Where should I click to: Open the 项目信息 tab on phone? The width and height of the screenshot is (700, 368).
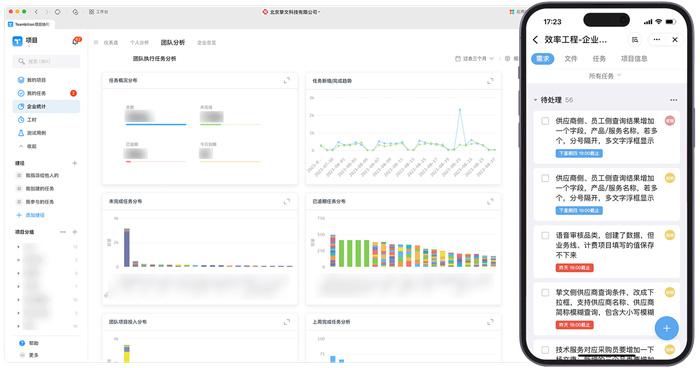tap(634, 59)
